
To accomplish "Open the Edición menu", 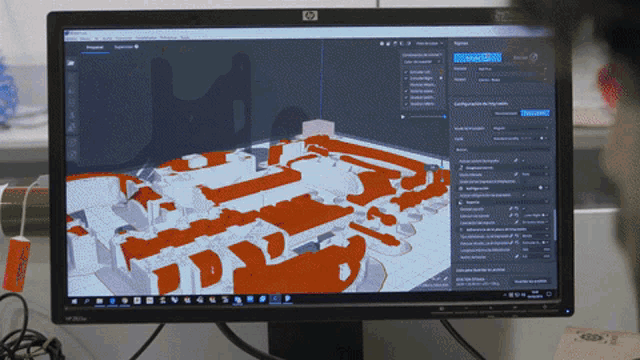I will pos(85,38).
